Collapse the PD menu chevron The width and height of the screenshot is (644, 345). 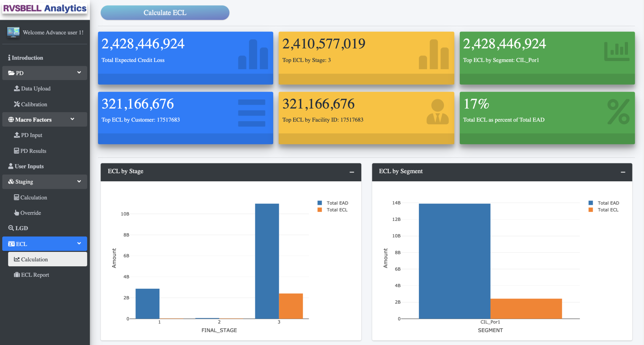[79, 73]
